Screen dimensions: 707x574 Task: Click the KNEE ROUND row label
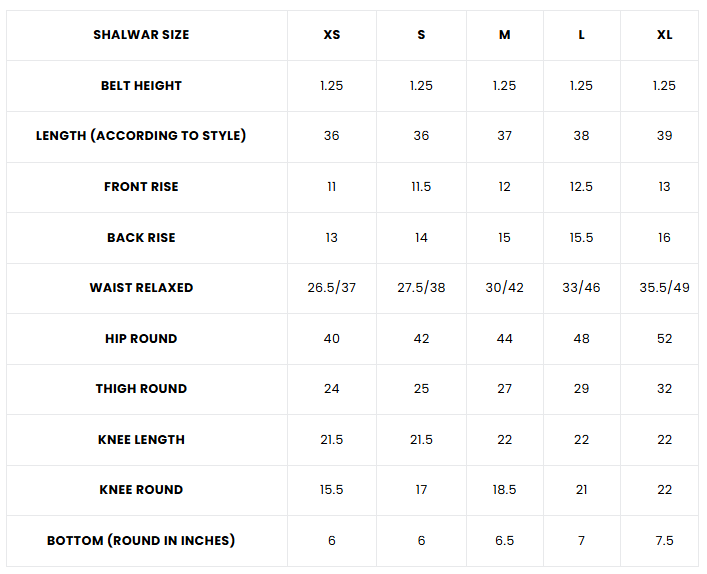pos(141,490)
